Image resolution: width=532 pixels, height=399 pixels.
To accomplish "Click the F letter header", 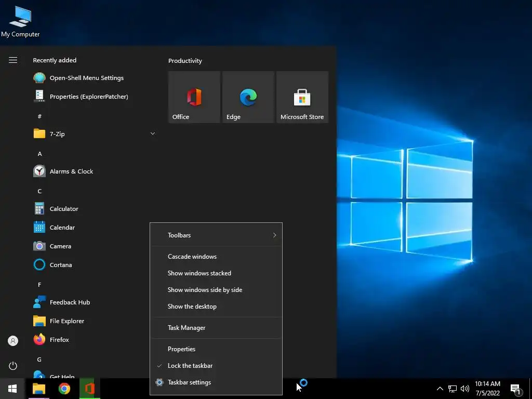I will point(39,285).
